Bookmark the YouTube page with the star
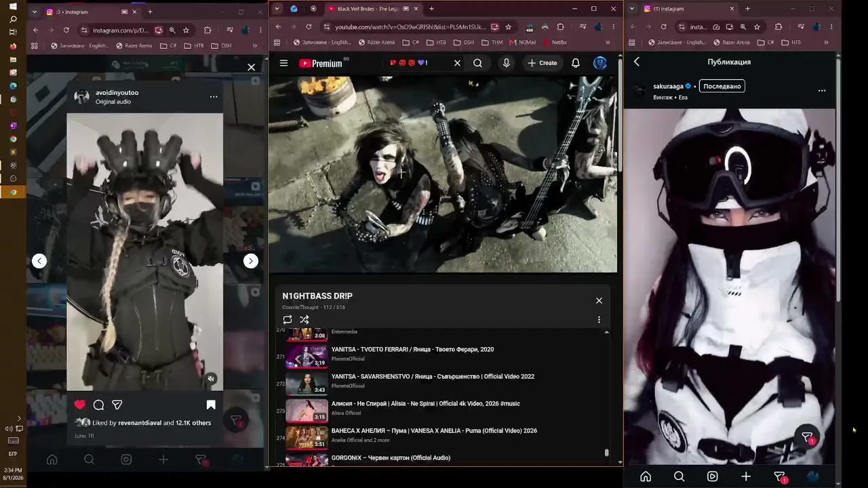868x488 pixels. (x=508, y=26)
